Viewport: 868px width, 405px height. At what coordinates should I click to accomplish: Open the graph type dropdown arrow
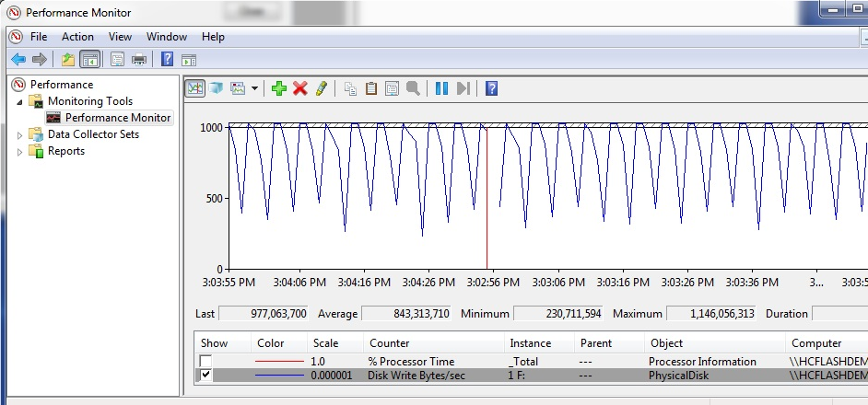tap(254, 88)
